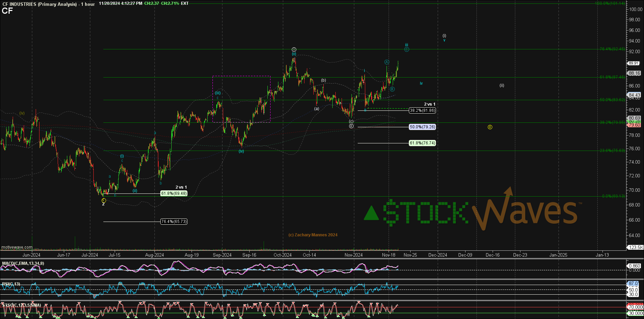
Task: Select the '61.8%(69.48)' Fibonacci label
Action: 174,193
